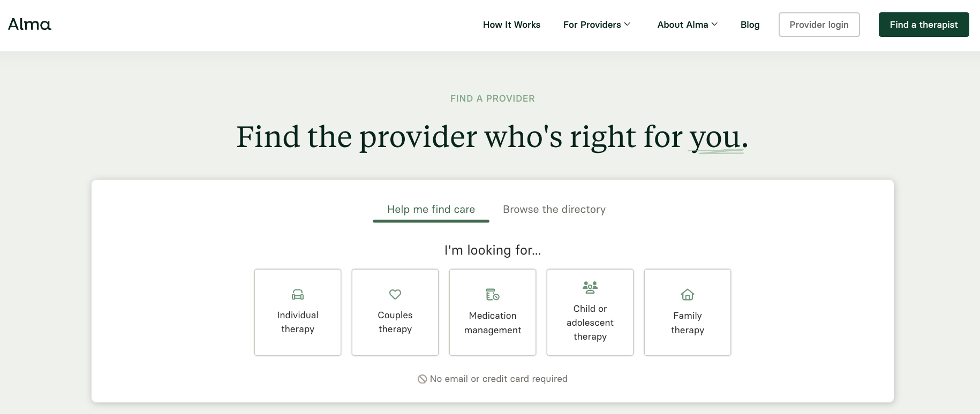This screenshot has width=980, height=414.
Task: Click the house icon for Family therapy
Action: tap(688, 294)
